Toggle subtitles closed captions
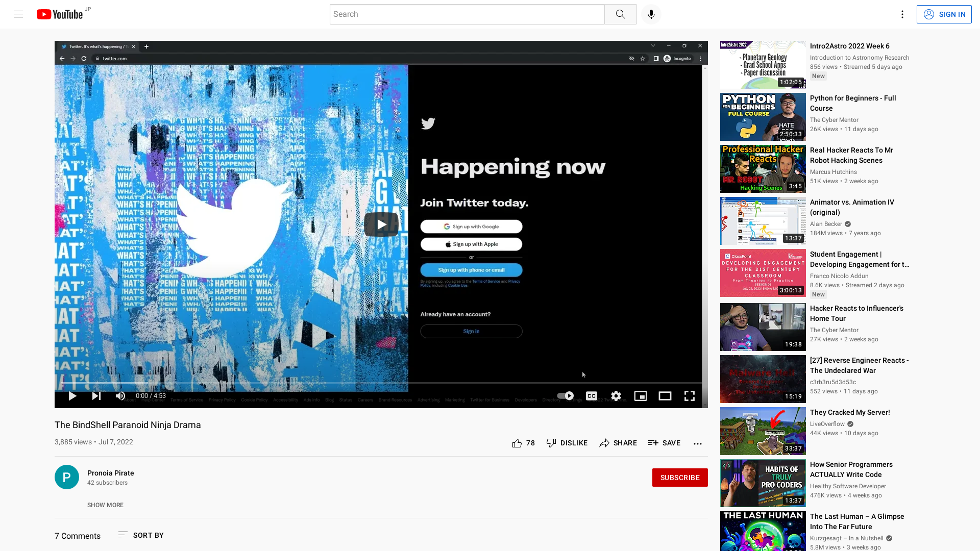Screen dimensions: 980x551 point(592,396)
